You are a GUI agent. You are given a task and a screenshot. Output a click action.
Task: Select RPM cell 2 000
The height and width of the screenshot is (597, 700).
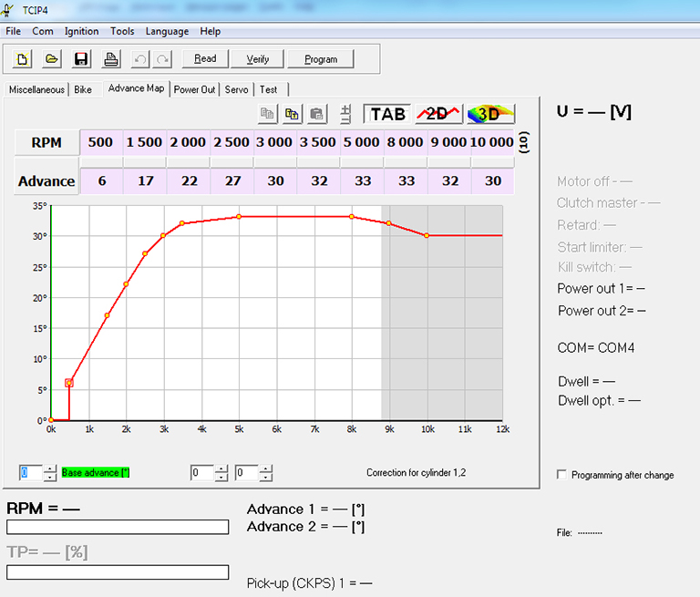click(x=189, y=142)
